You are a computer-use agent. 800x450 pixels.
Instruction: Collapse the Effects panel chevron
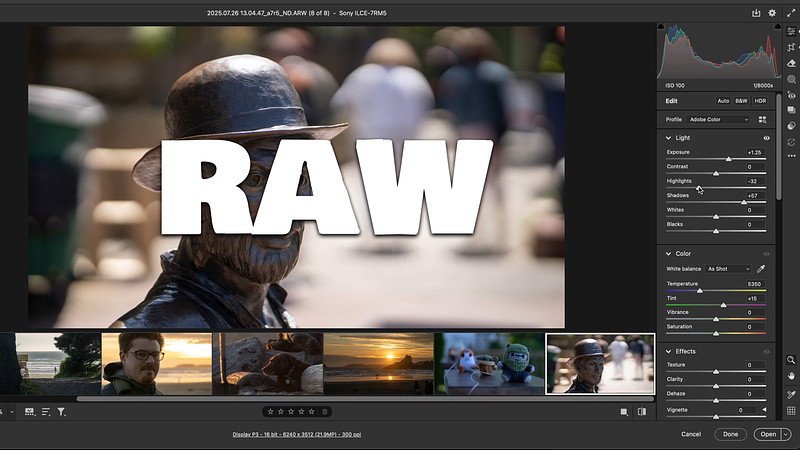click(668, 352)
